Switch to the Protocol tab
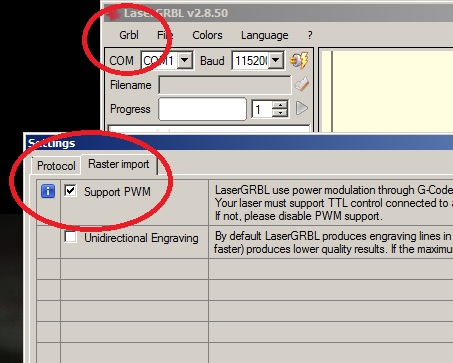Viewport: 453px width, 363px height. pos(56,166)
